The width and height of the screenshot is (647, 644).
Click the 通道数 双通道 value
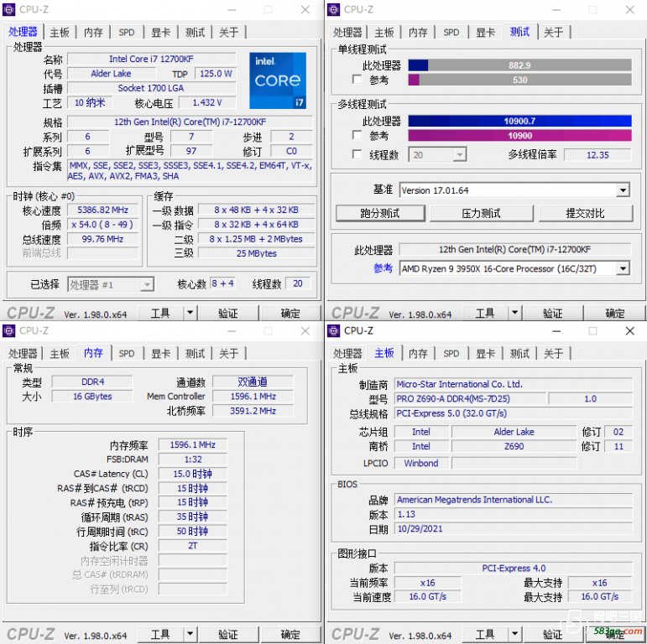pyautogui.click(x=253, y=382)
